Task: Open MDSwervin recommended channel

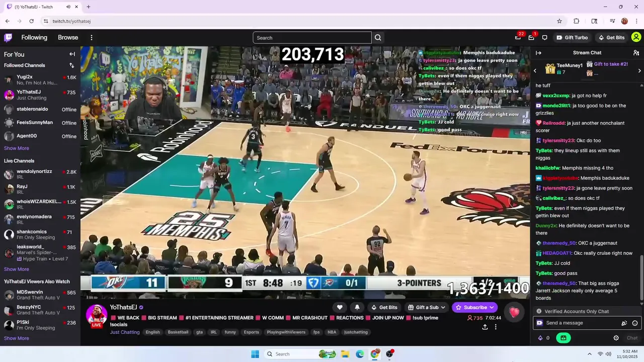Action: (x=40, y=295)
